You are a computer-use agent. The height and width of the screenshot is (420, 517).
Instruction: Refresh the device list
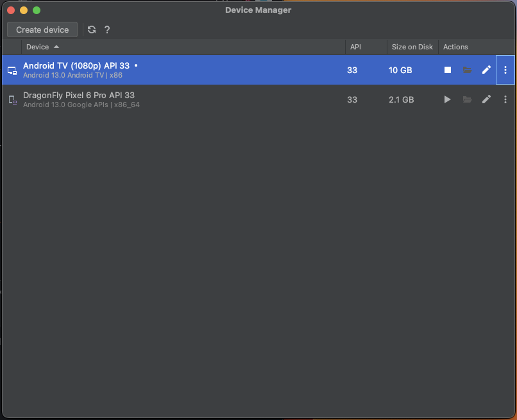92,29
